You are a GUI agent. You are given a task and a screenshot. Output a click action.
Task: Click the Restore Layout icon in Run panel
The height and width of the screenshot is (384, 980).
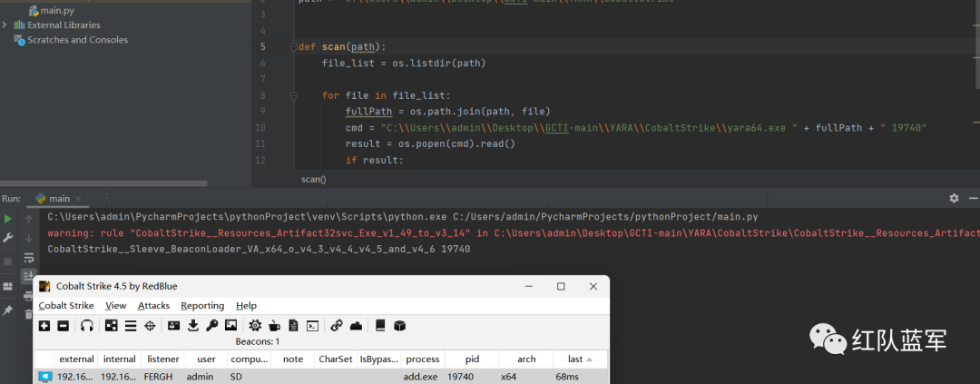tap(8, 286)
